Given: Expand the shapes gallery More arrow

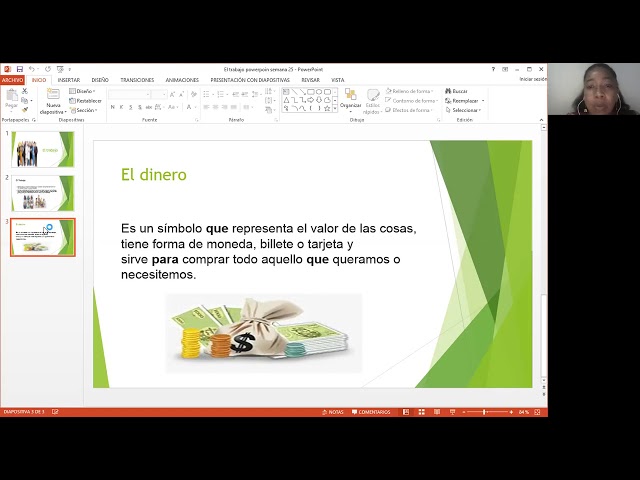Looking at the screenshot, I should point(335,108).
